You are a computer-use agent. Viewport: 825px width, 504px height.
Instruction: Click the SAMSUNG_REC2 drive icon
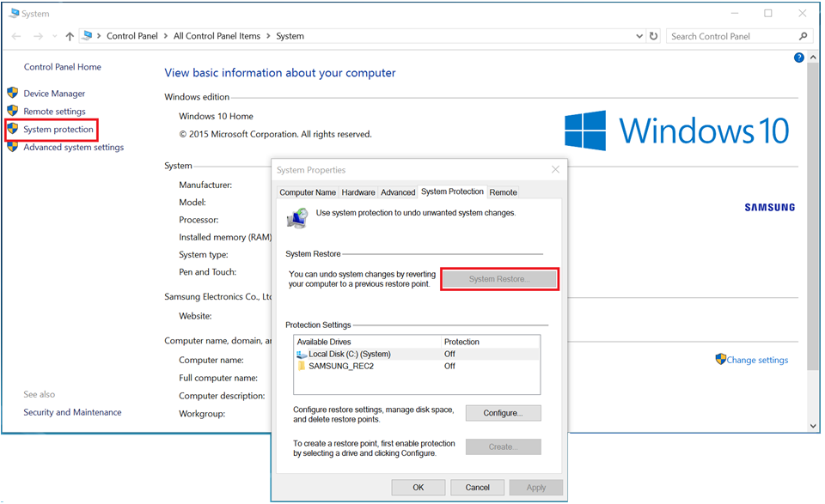[302, 366]
